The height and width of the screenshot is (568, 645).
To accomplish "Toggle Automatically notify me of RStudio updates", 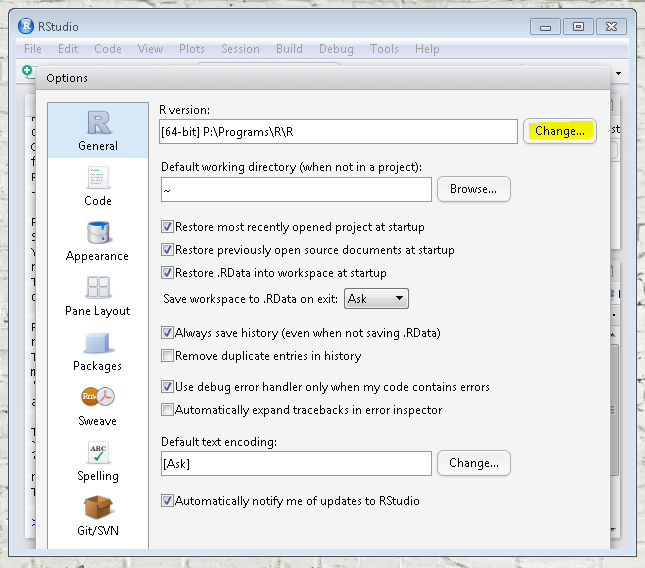I will (167, 501).
